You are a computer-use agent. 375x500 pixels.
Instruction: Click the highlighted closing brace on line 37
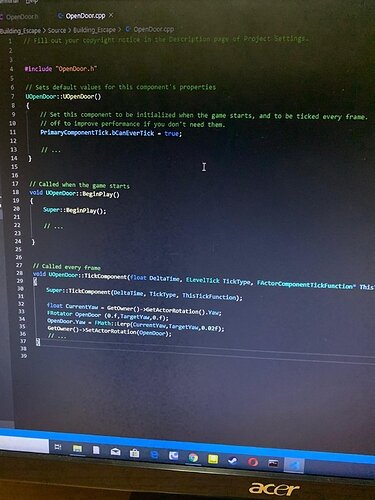pos(38,342)
